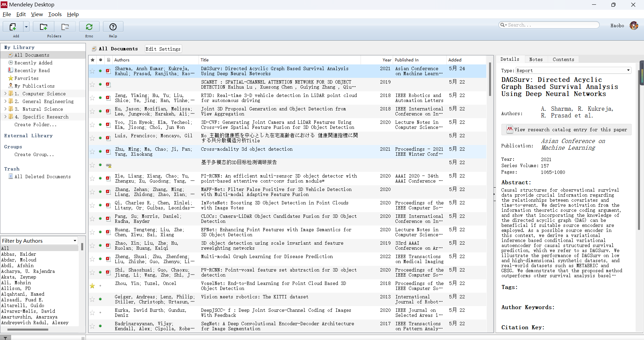Open PDF icon for EPNet paper

tap(108, 232)
